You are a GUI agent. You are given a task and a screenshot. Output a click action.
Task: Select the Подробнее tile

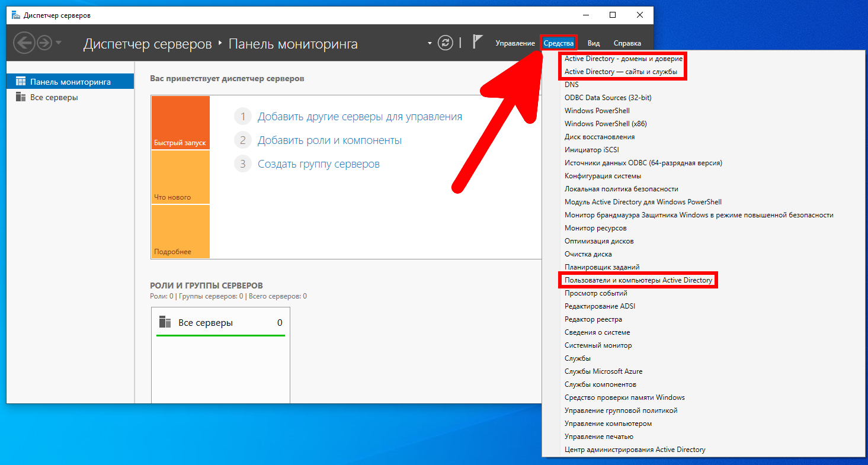(180, 231)
